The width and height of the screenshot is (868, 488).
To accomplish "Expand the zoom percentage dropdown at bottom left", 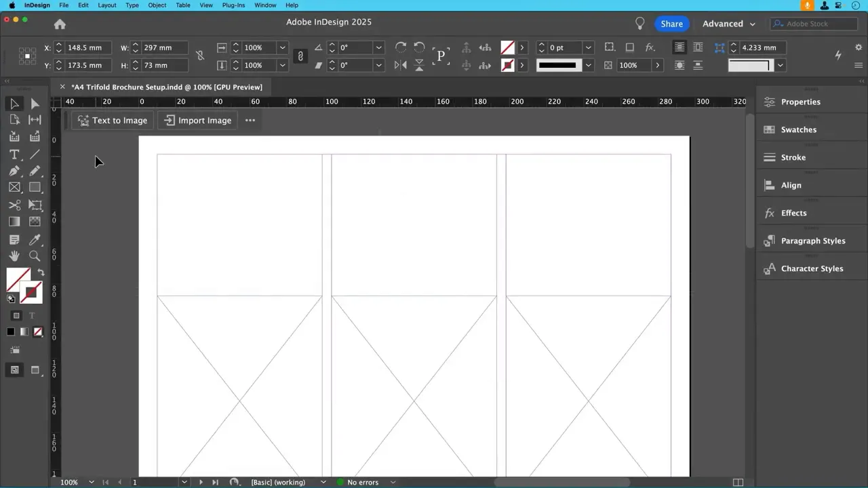I will click(x=92, y=482).
